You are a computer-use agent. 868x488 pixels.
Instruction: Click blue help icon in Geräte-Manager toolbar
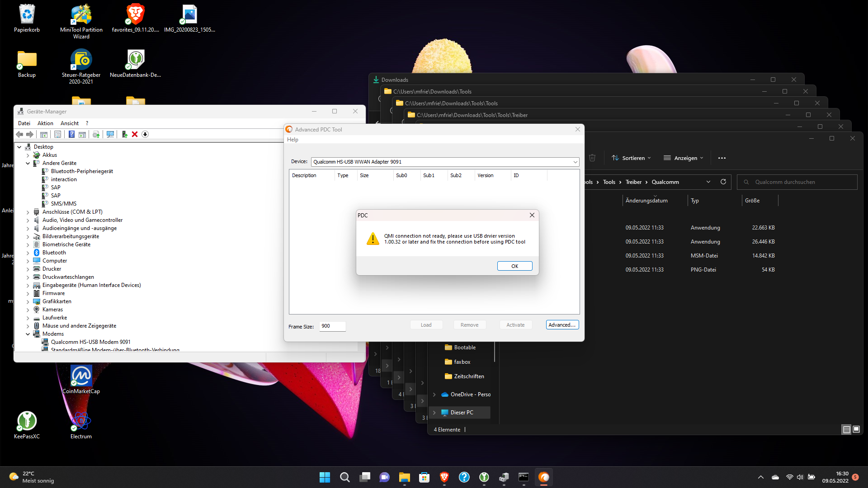71,134
